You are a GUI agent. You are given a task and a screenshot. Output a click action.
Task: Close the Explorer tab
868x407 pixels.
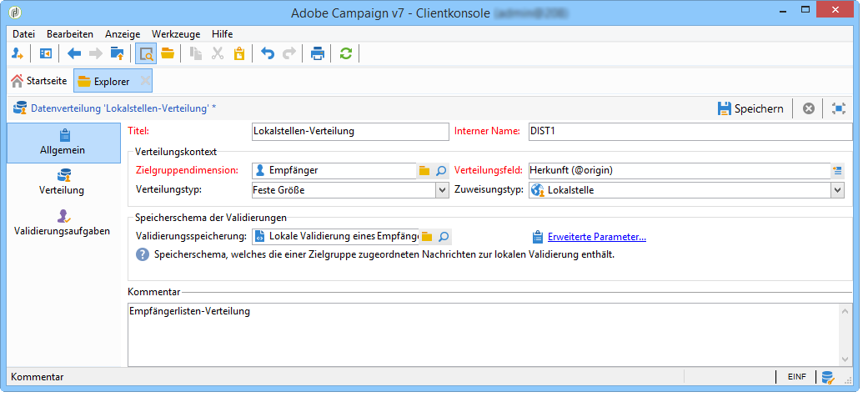coord(144,82)
